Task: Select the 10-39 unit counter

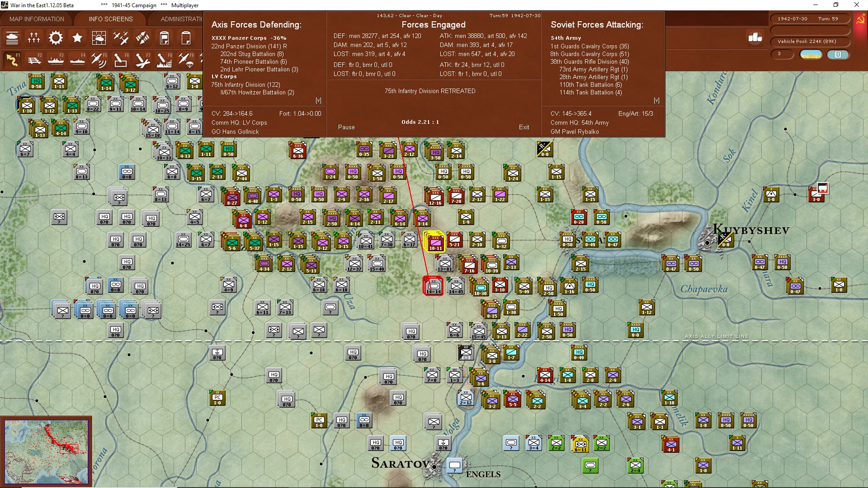Action: (491, 264)
